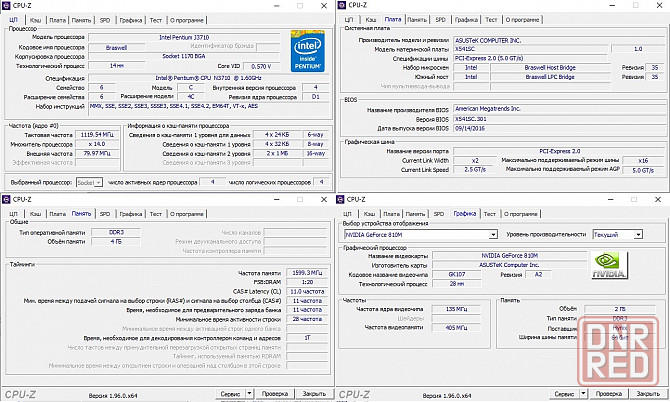
Task: Click the CPU-Z title icon of the ЦП window
Action: 6,6
